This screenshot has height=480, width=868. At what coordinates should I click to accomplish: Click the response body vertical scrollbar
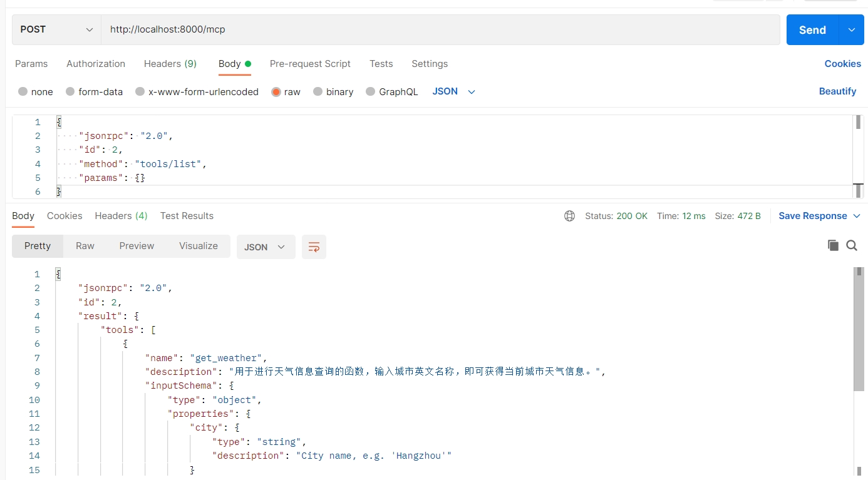(859, 329)
